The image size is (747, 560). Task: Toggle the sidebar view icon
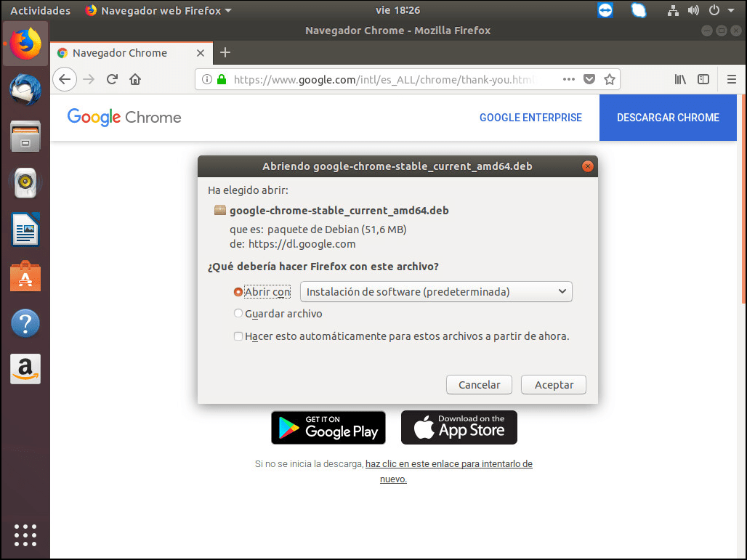[703, 80]
